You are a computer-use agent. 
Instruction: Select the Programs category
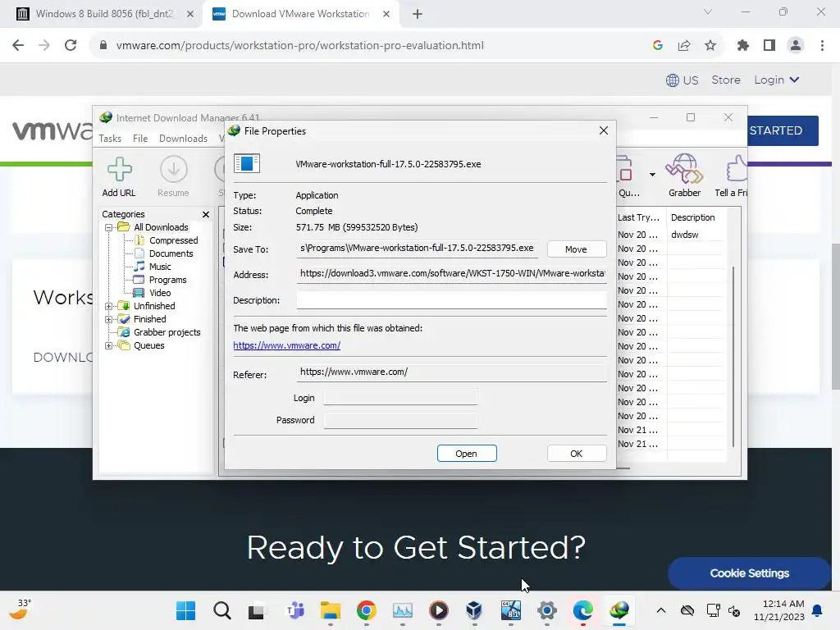[167, 280]
